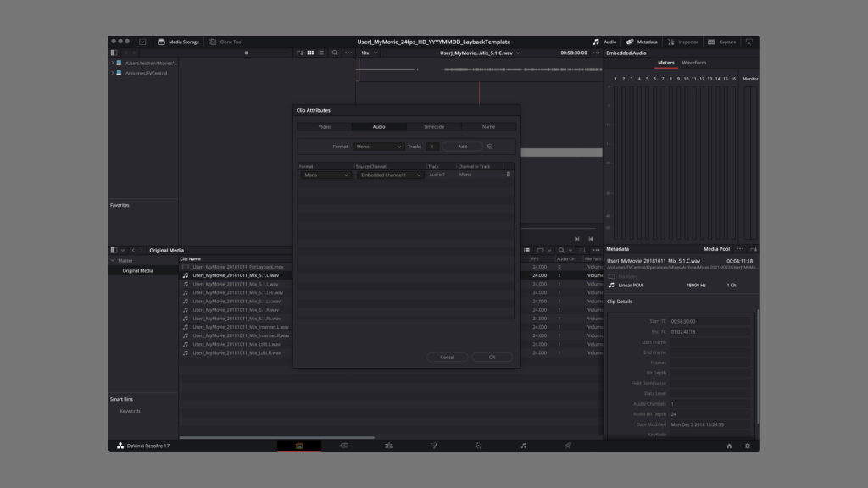Open the Mono format dropdown in the track row
868x488 pixels.
(325, 175)
